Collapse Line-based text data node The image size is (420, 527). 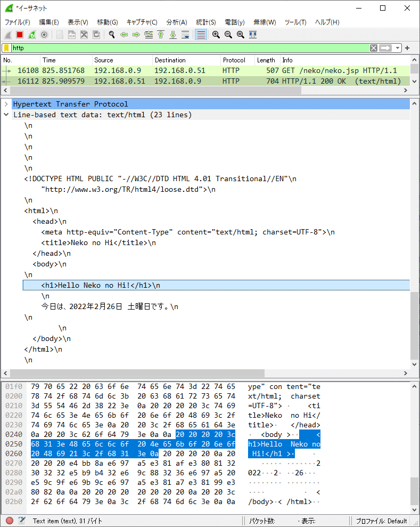point(6,115)
